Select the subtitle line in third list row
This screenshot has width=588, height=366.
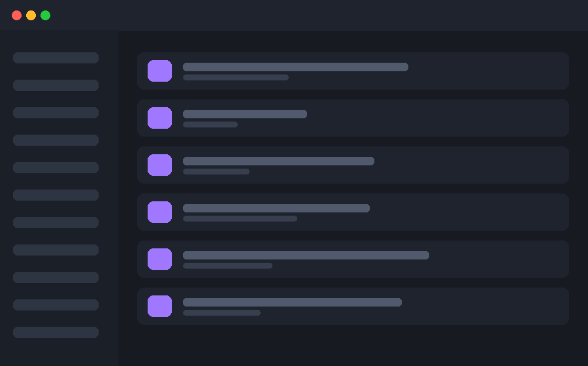pos(216,171)
